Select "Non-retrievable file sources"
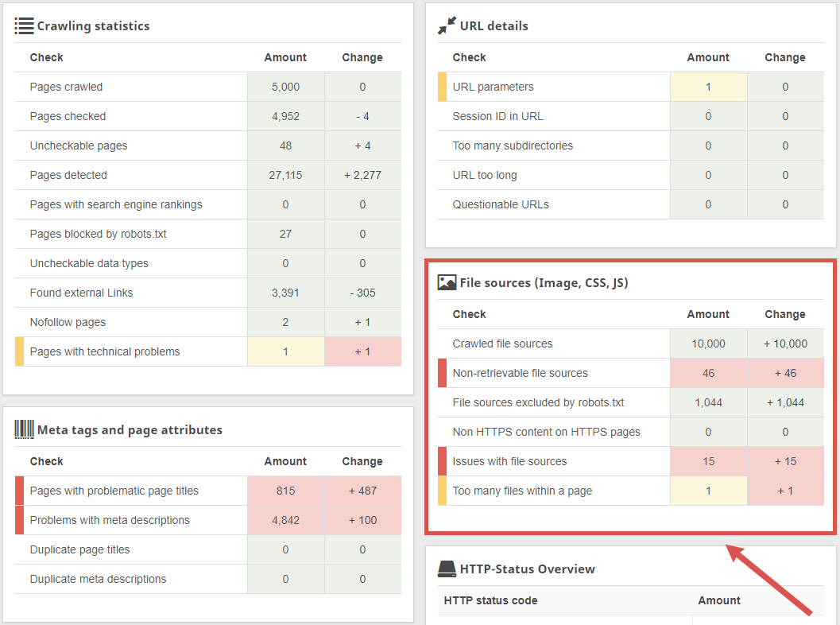 [521, 373]
